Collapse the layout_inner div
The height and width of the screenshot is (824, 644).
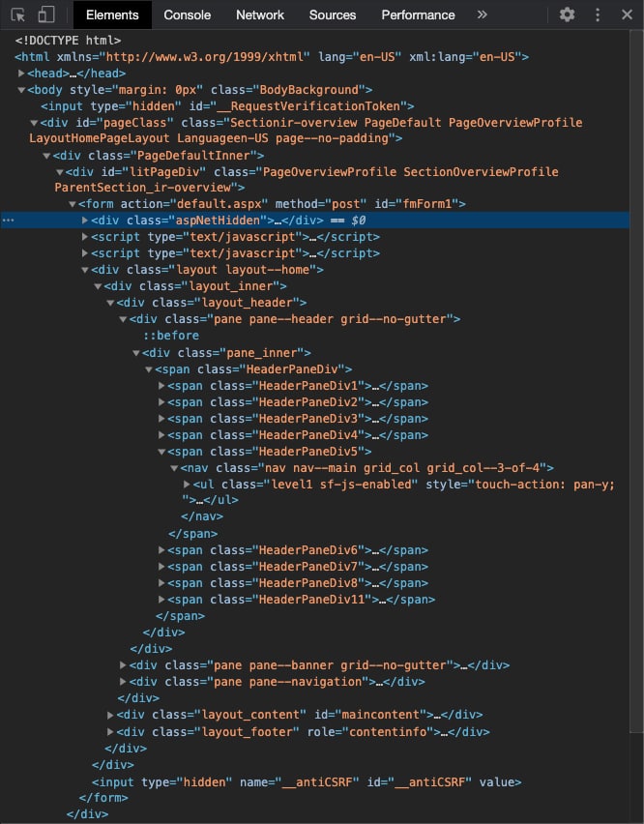pyautogui.click(x=98, y=286)
